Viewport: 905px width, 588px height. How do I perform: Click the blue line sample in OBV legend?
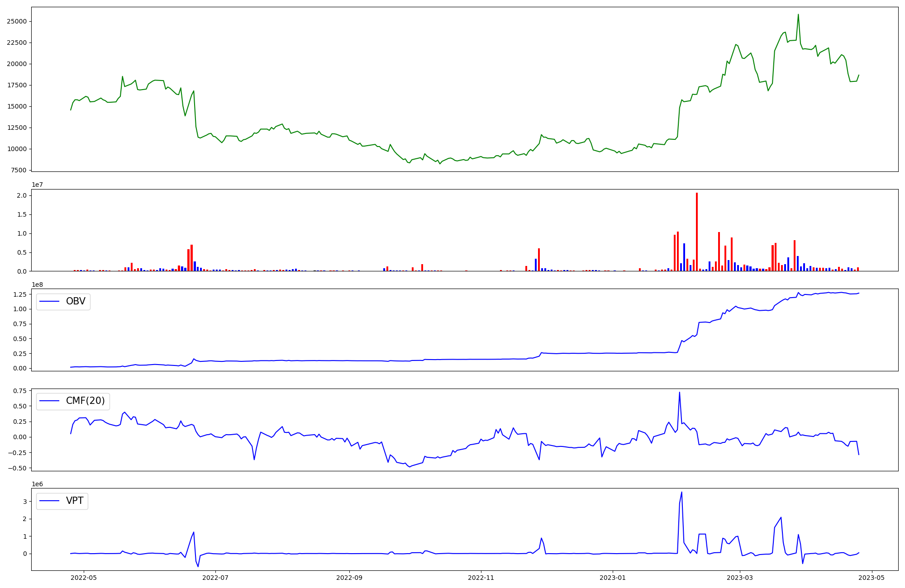tap(50, 301)
